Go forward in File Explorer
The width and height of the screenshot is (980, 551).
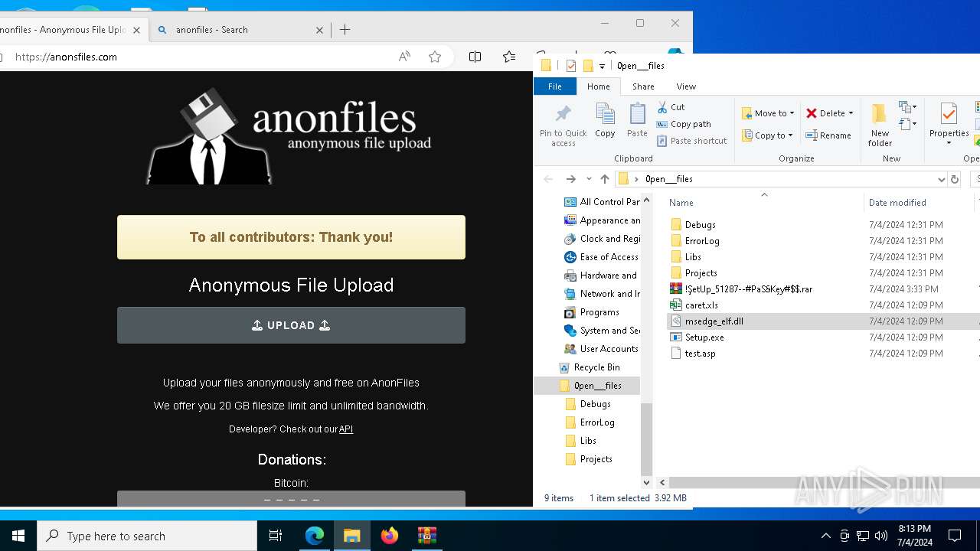(x=570, y=179)
